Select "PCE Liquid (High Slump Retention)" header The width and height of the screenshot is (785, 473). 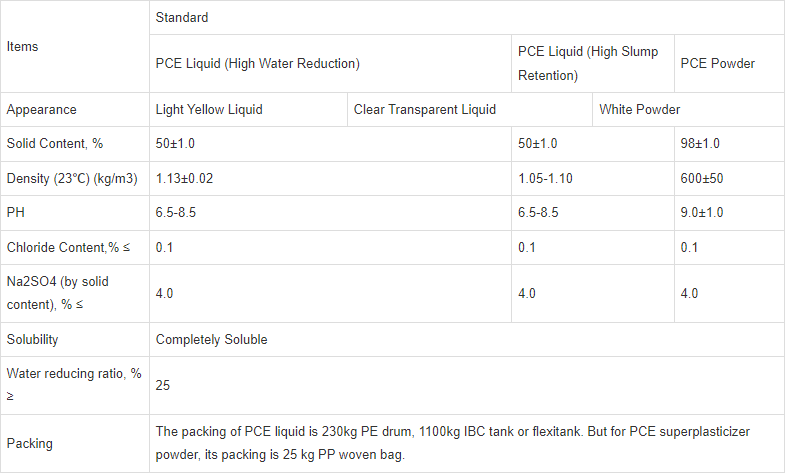pyautogui.click(x=588, y=63)
